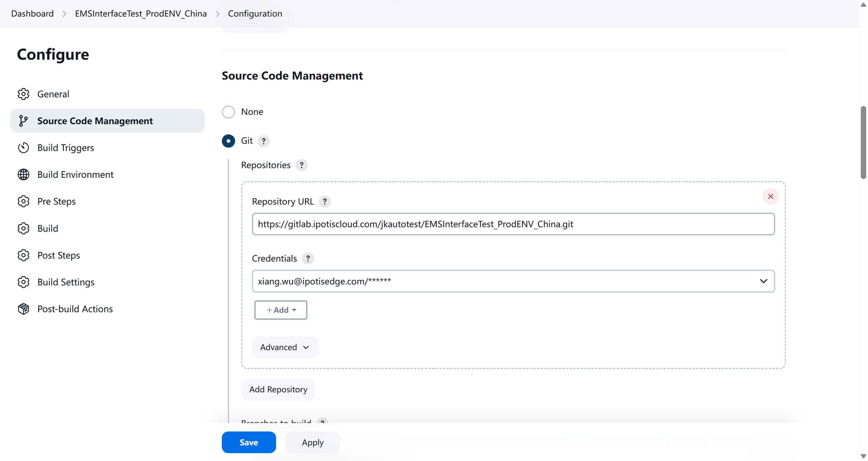
Task: Select the Git radio button
Action: click(228, 141)
